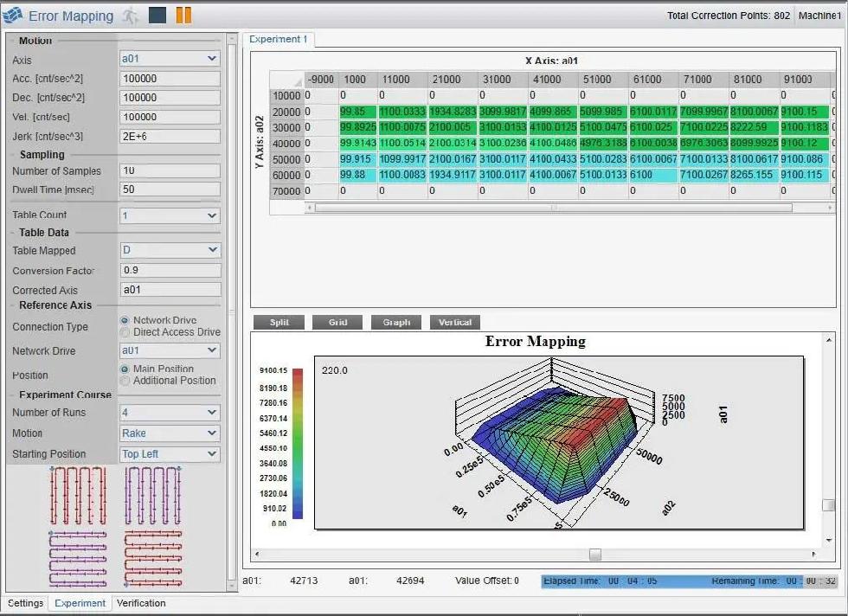This screenshot has width=848, height=616.
Task: Select the top-left vertical rake pattern thumbnail
Action: click(78, 496)
